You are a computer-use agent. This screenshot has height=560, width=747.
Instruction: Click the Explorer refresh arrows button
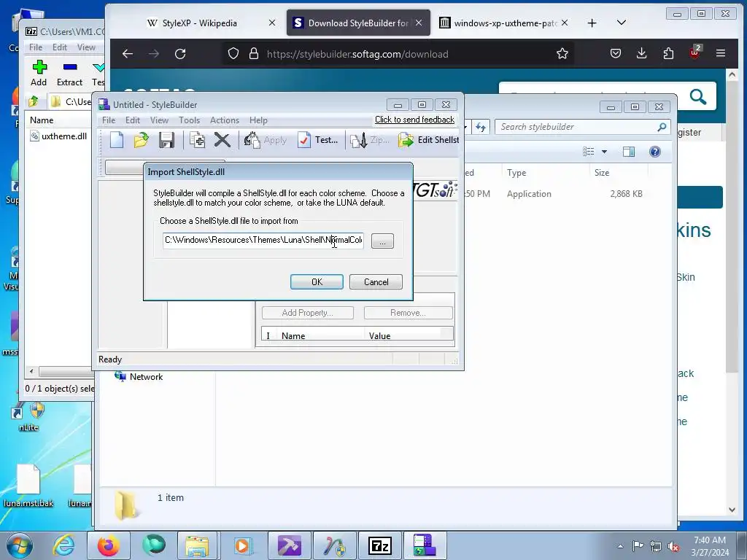click(480, 127)
